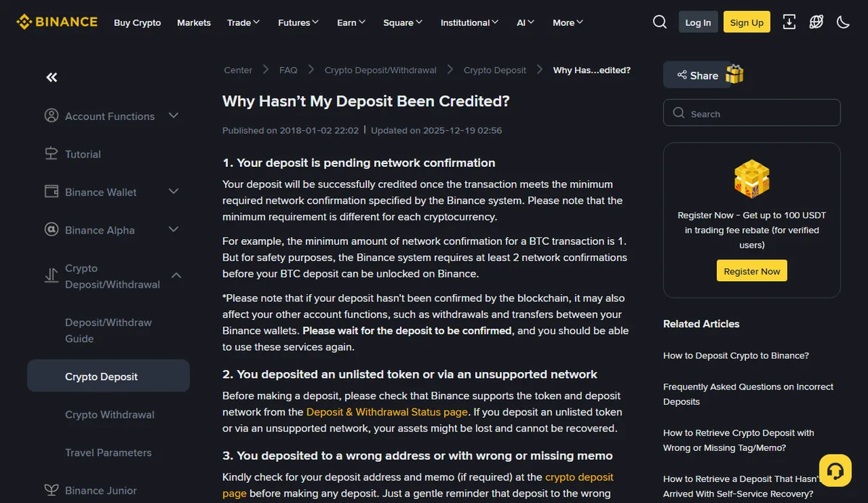This screenshot has height=503, width=868.
Task: Click the Crypto Deposit/Withdrawal arrows icon
Action: click(x=51, y=275)
